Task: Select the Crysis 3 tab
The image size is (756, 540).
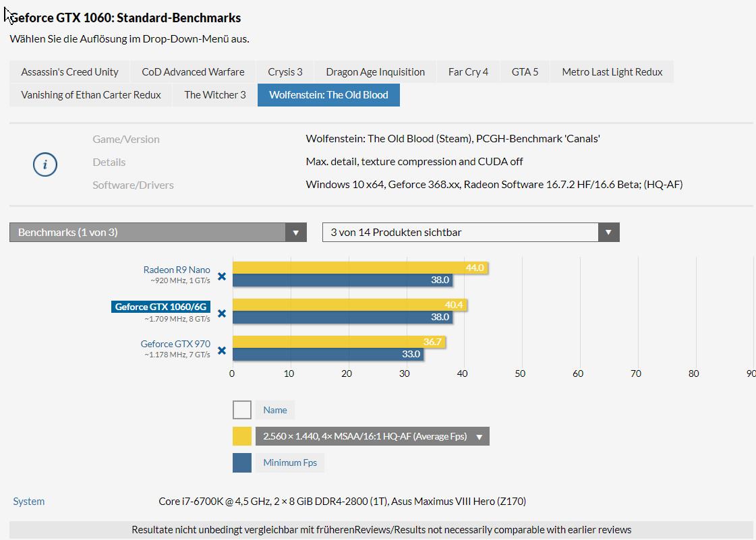Action: pyautogui.click(x=285, y=72)
